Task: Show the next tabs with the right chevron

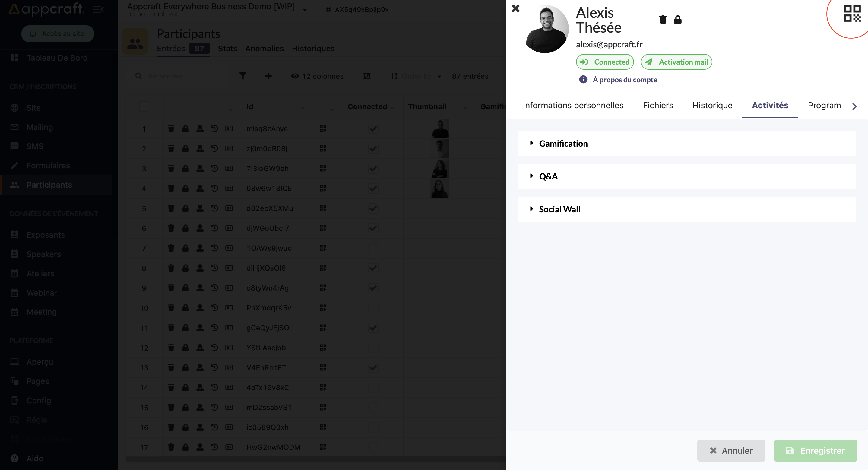Action: (x=854, y=106)
